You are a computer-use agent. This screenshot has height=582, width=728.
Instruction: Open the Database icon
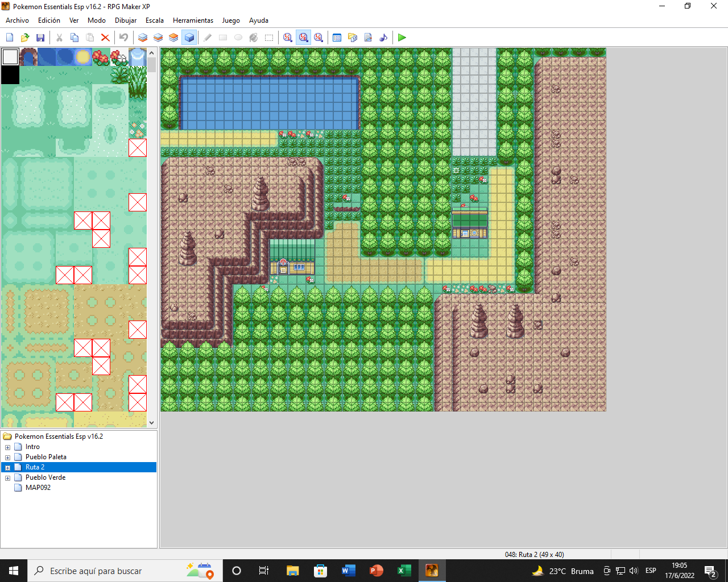337,38
